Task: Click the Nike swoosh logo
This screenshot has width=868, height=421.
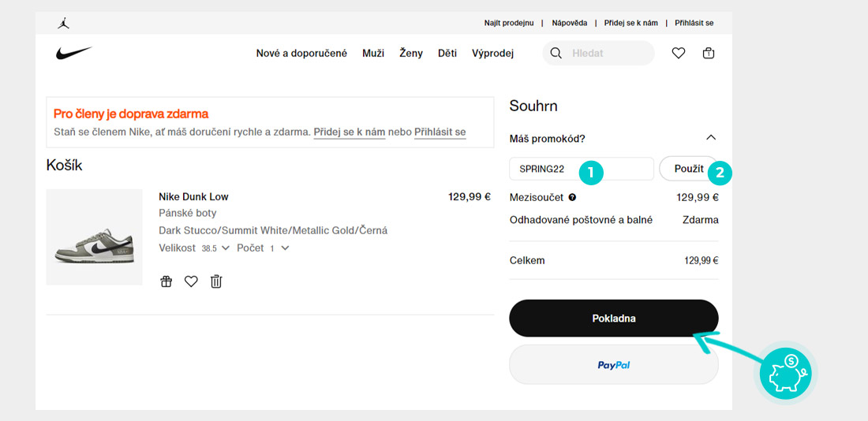Action: pos(73,53)
